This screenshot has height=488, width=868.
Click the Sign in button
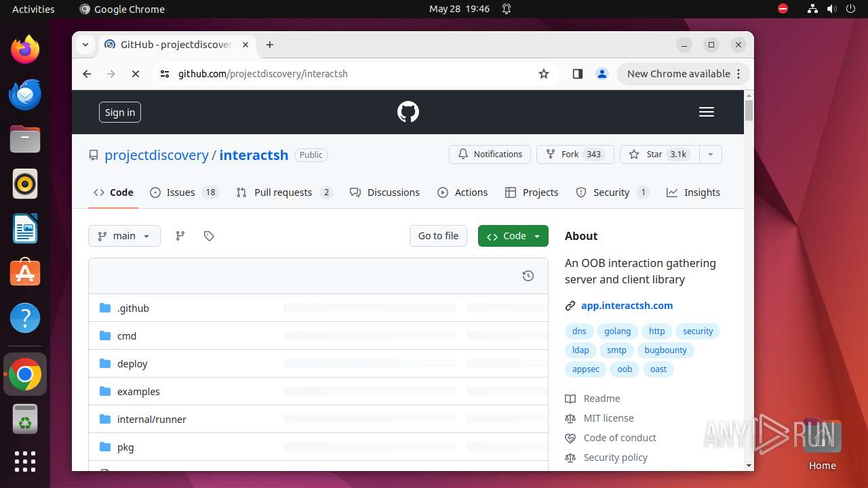pos(120,113)
